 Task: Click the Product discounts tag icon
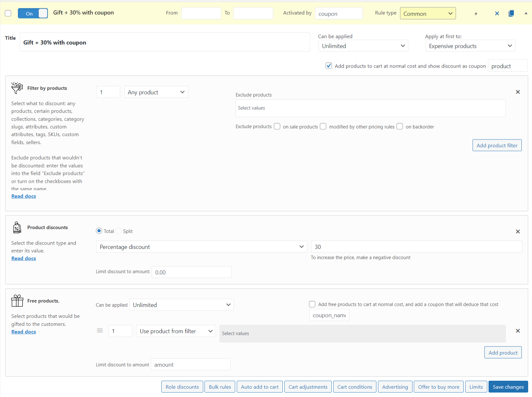[17, 228]
